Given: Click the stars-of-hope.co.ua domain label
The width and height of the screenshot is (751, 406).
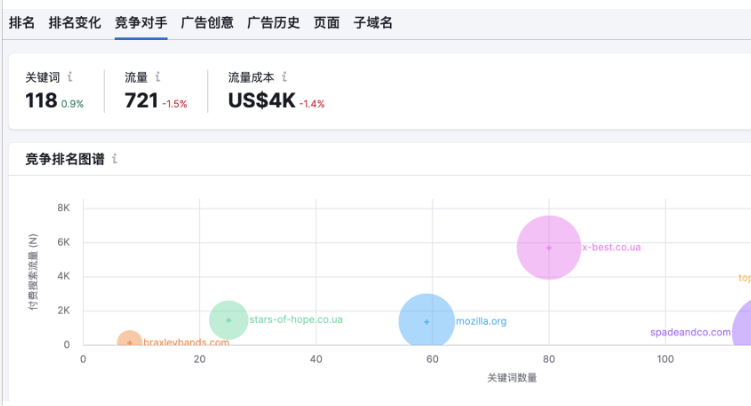Looking at the screenshot, I should point(296,320).
